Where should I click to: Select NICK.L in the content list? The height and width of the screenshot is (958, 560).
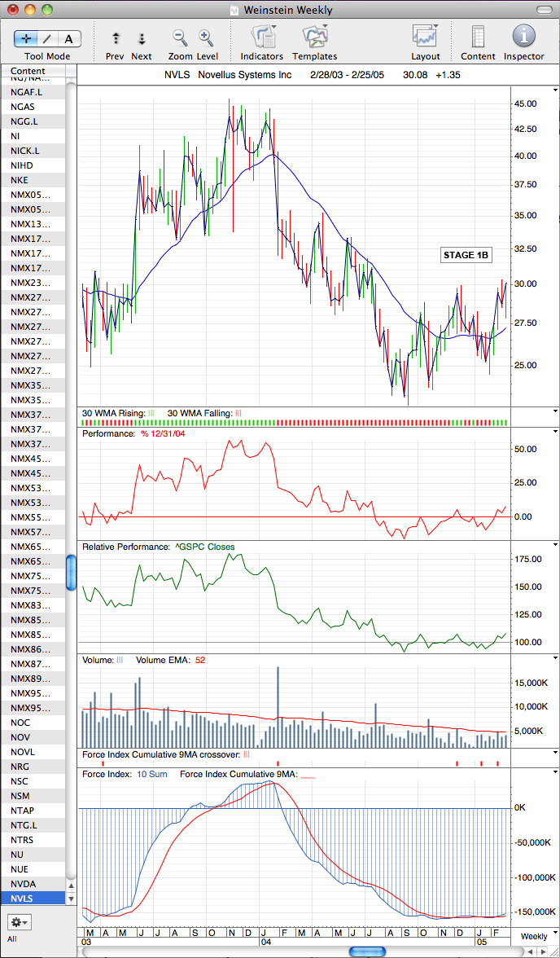(33, 150)
